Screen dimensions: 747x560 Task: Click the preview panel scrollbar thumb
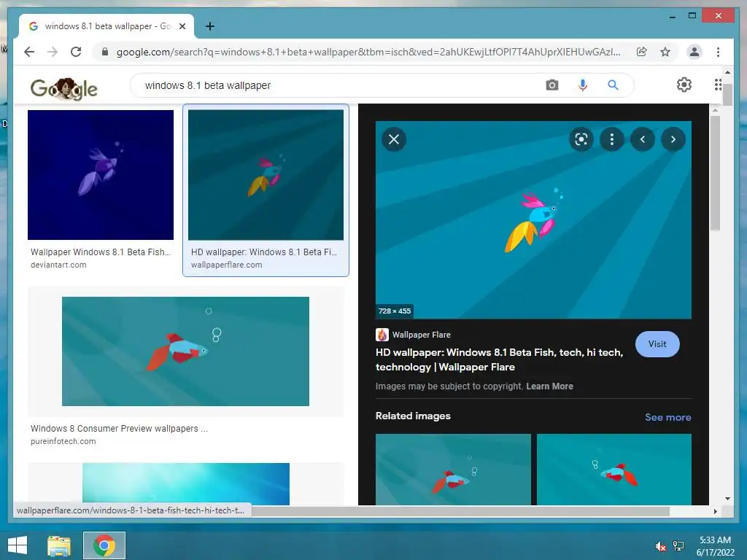(x=715, y=172)
